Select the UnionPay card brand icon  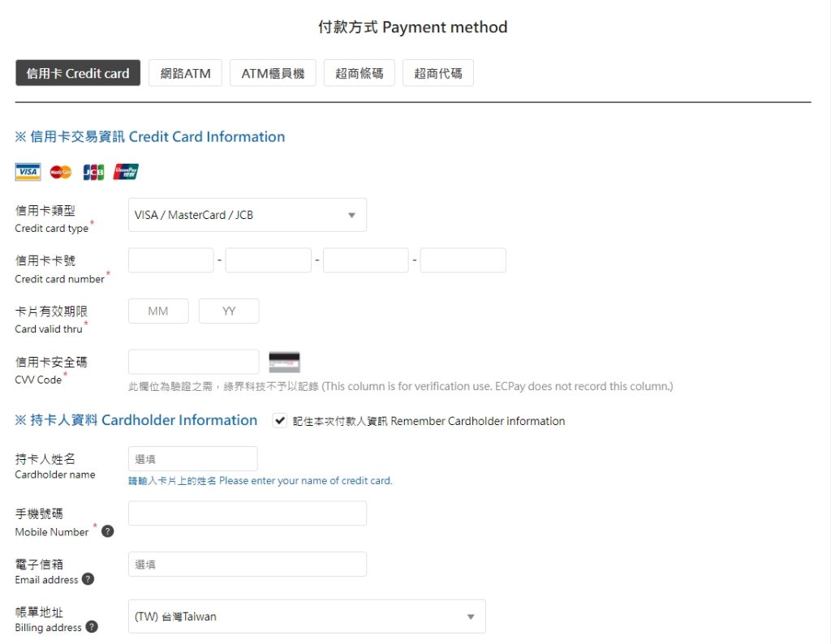(125, 171)
